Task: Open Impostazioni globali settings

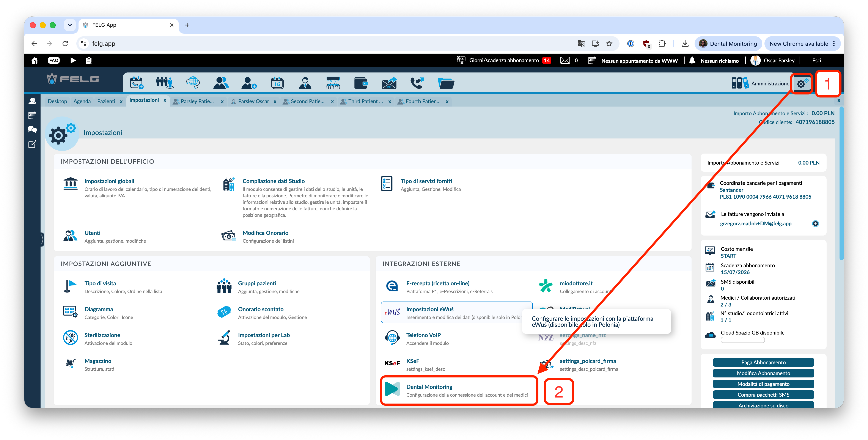Action: (109, 181)
